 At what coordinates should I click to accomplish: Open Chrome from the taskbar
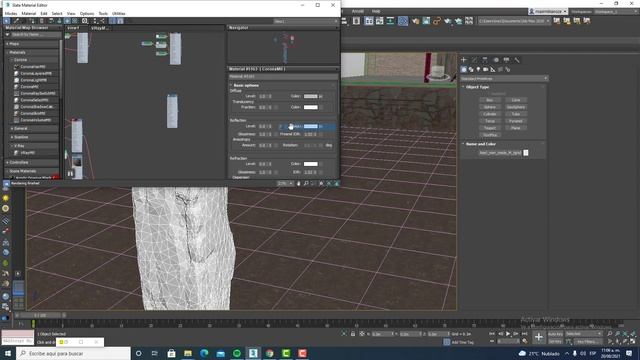[269, 353]
